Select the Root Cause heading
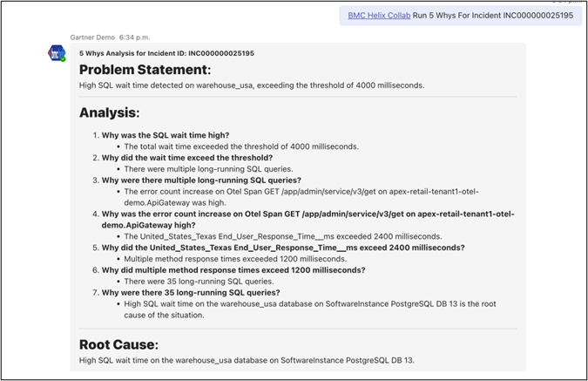588x381 pixels. (x=118, y=344)
